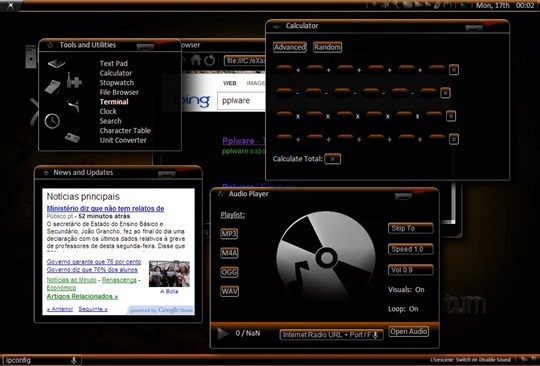Click equals button on the multiplication row
The height and width of the screenshot is (366, 540).
click(x=451, y=116)
